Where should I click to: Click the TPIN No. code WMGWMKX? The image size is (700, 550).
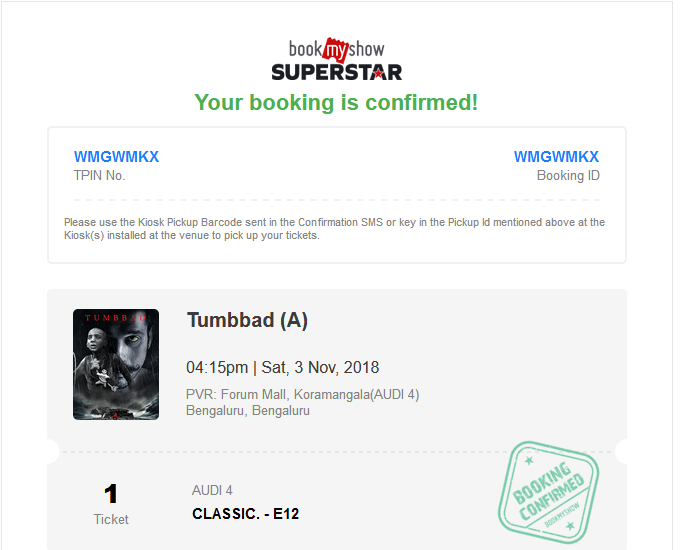pos(116,157)
